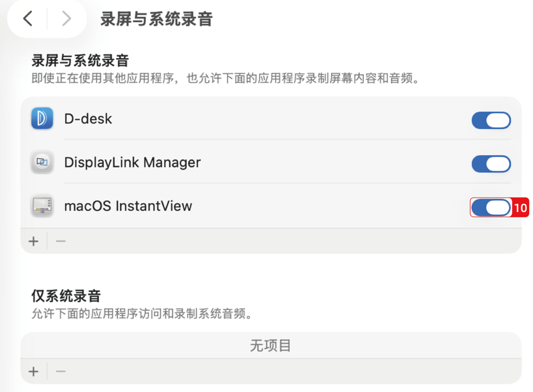Click the DisplayLink Manager app icon
This screenshot has width=533, height=392.
click(42, 163)
